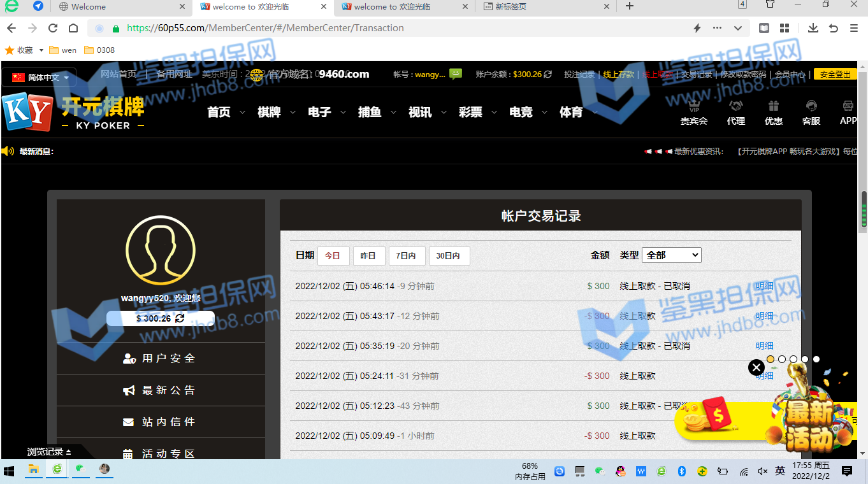
Task: Click the 安全登出 logout button
Action: pyautogui.click(x=835, y=75)
